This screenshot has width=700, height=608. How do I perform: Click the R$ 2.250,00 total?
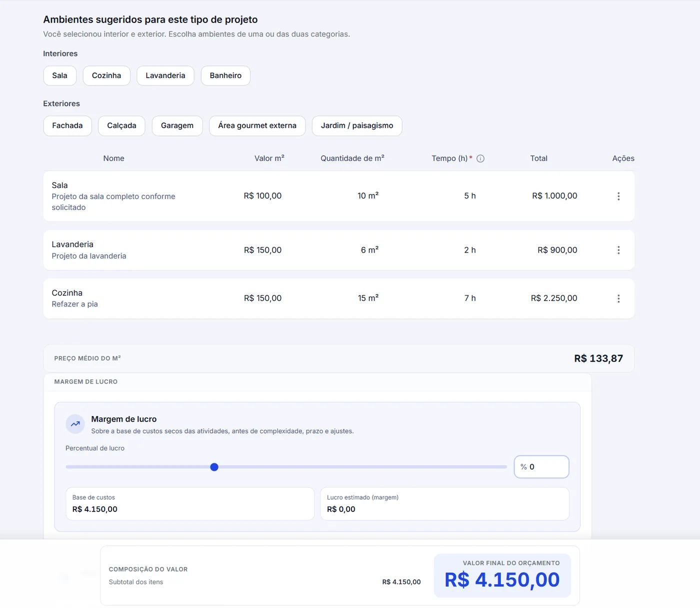554,298
